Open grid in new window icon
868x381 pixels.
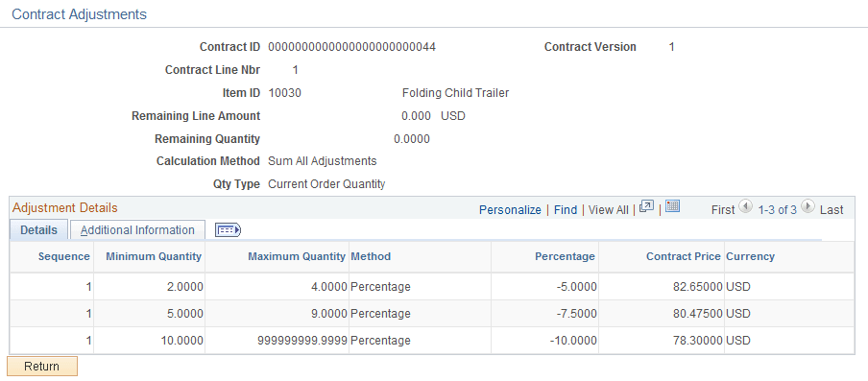[646, 206]
